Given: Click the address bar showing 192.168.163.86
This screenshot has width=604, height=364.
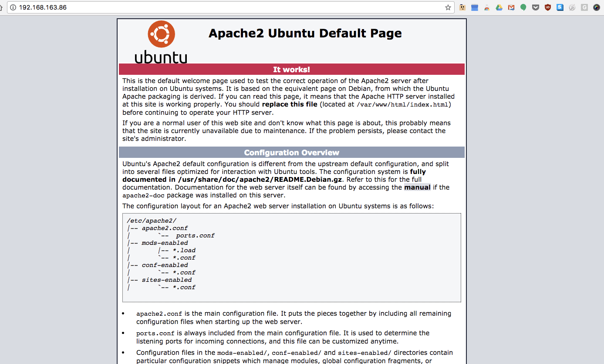Looking at the screenshot, I should (218, 7).
